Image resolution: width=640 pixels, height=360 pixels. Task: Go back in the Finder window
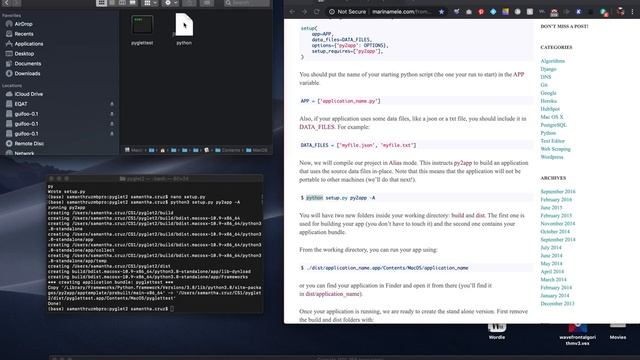tap(7, 2)
